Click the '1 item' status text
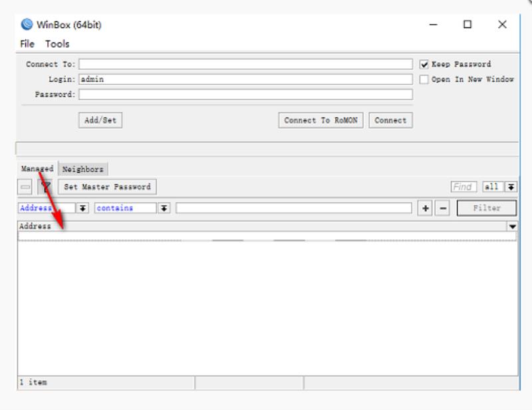 click(33, 383)
